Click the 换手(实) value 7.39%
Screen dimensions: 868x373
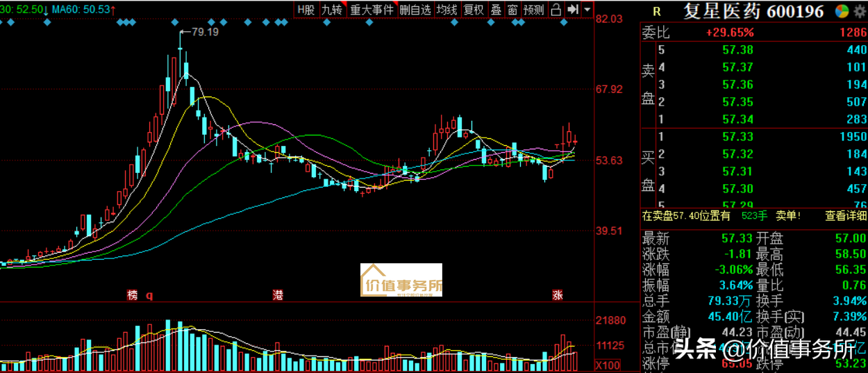(x=850, y=317)
